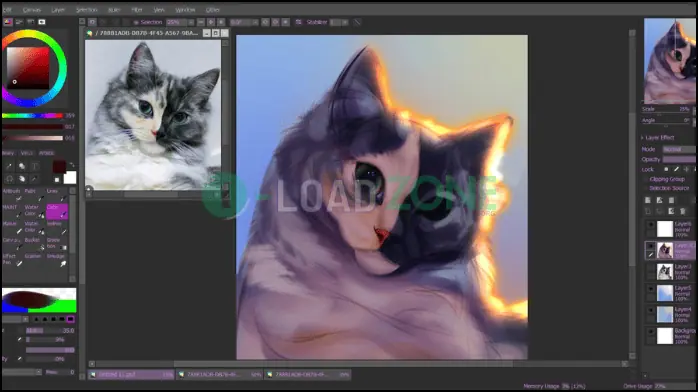698x392 pixels.
Task: Toggle the third color panel icon
Action: [x=30, y=22]
